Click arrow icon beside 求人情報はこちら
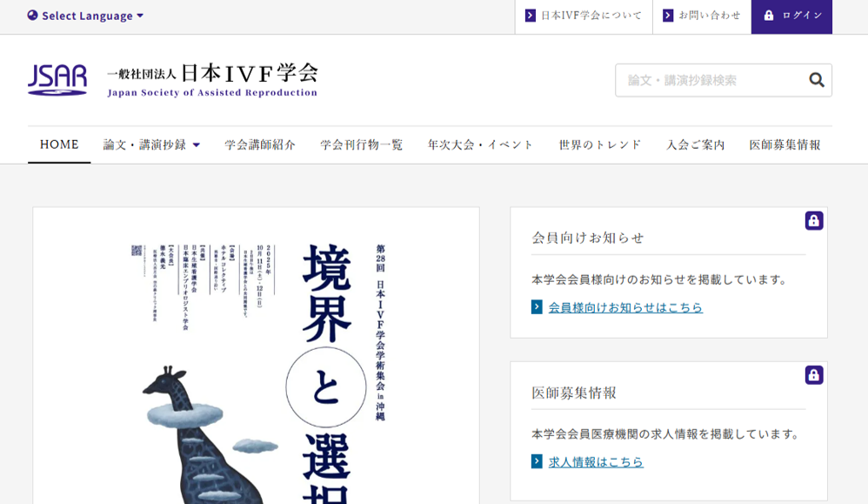868x504 pixels. (x=537, y=461)
